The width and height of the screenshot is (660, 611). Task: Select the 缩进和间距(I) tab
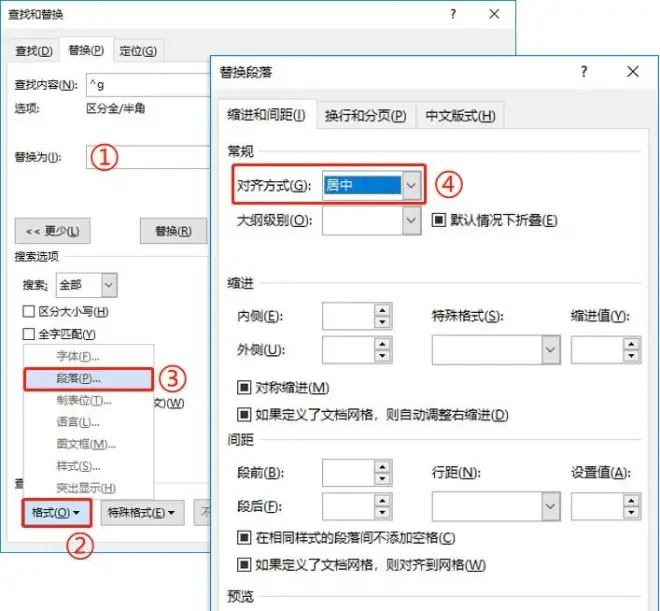click(267, 115)
